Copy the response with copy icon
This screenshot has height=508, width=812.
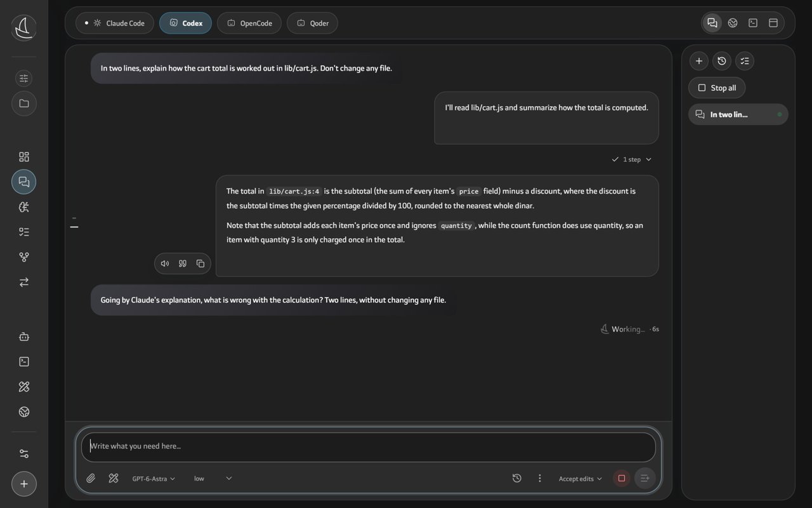200,264
